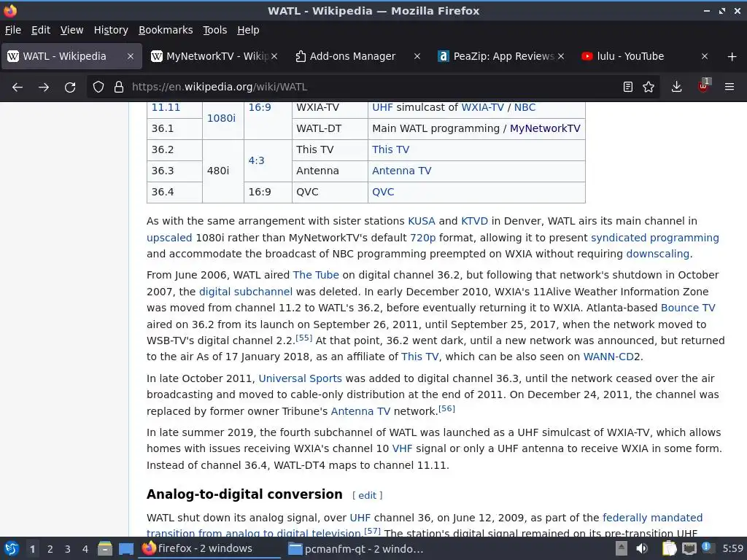The width and height of the screenshot is (747, 560).
Task: Toggle reader view for this page
Action: tap(628, 87)
